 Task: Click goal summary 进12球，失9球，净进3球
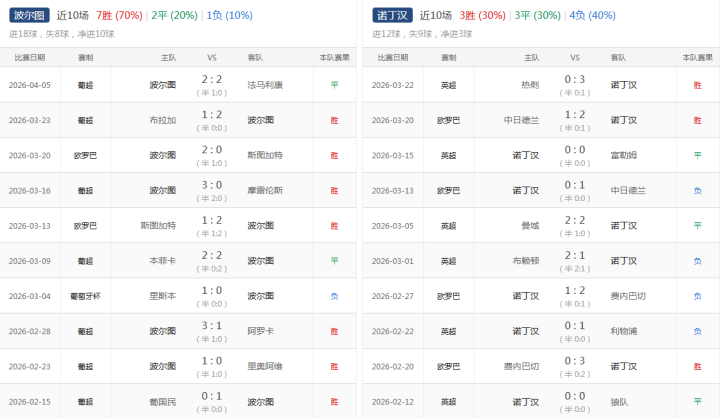(x=422, y=34)
